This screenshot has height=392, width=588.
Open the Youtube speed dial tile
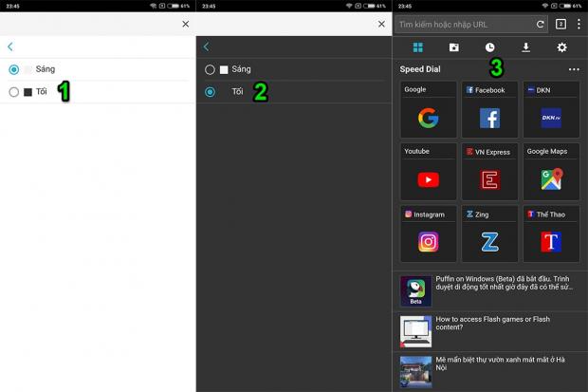tap(429, 172)
